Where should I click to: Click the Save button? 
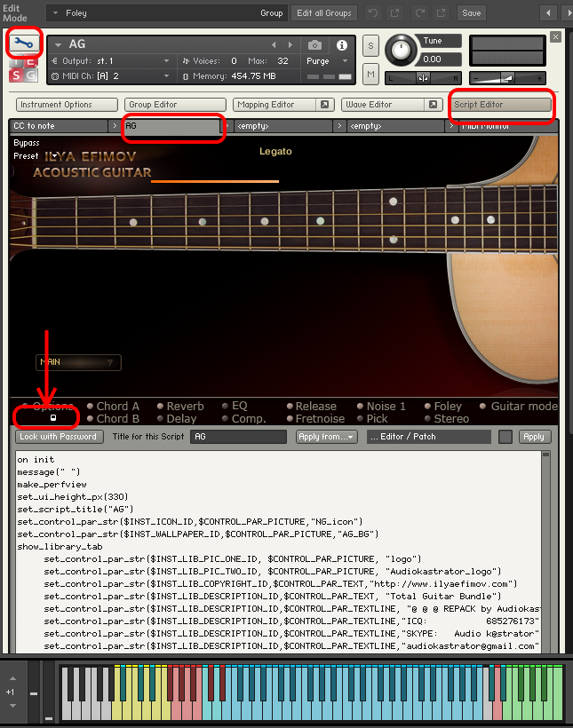[x=471, y=13]
